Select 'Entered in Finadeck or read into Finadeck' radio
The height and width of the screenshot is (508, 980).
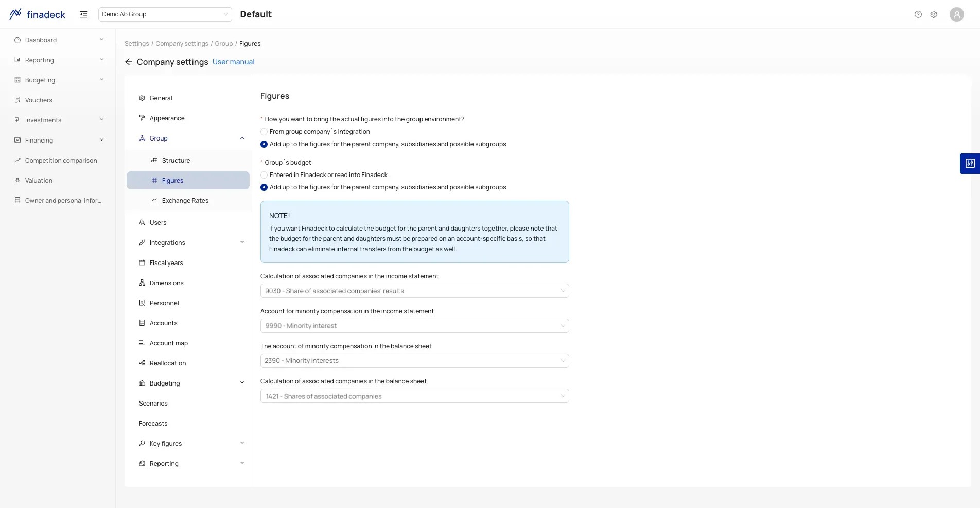pos(264,175)
